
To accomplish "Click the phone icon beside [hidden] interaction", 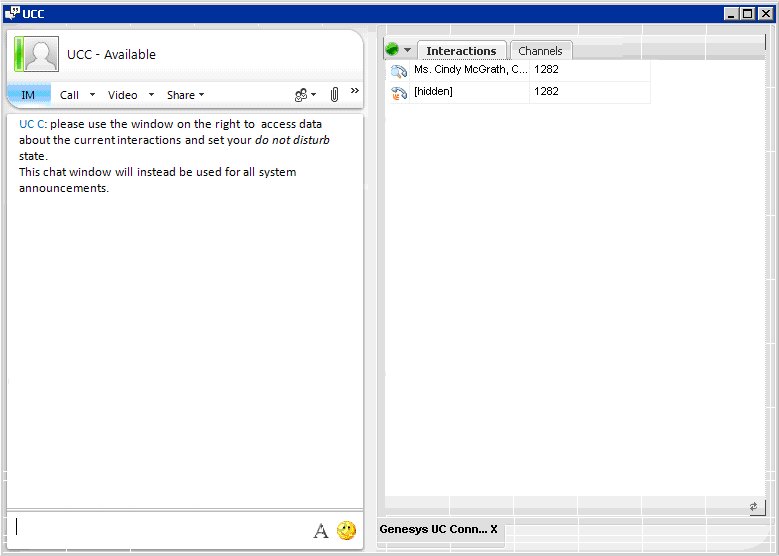I will (399, 92).
